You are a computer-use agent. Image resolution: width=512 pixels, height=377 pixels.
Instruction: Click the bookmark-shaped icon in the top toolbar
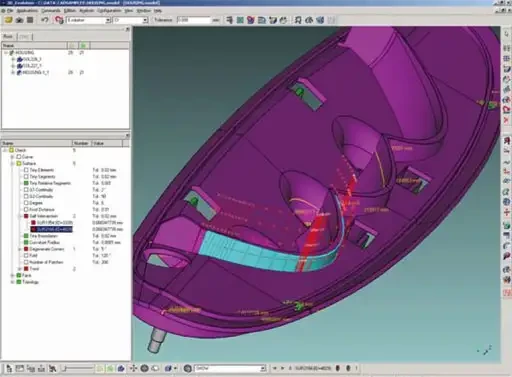298,20
